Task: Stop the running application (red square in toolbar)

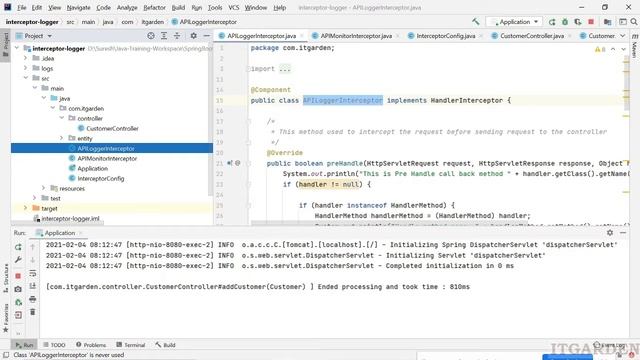Action: (x=591, y=22)
